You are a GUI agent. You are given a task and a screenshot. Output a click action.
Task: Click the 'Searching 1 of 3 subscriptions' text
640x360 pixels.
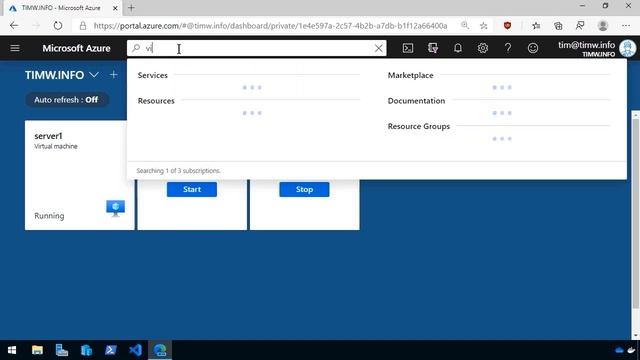pos(178,171)
